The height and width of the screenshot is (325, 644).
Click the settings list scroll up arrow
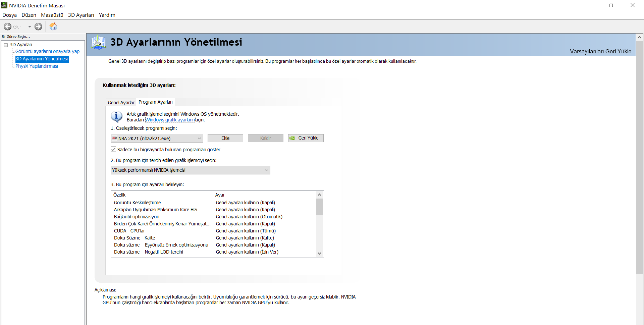pos(319,195)
